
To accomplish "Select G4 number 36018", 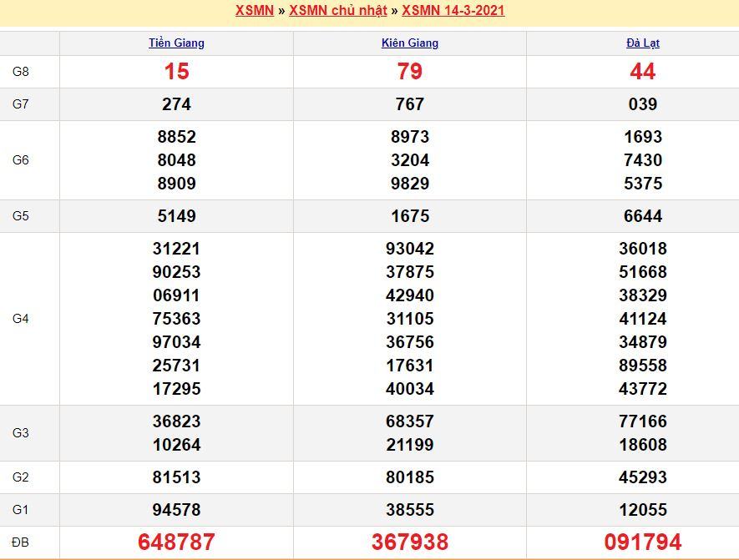I will [x=643, y=249].
